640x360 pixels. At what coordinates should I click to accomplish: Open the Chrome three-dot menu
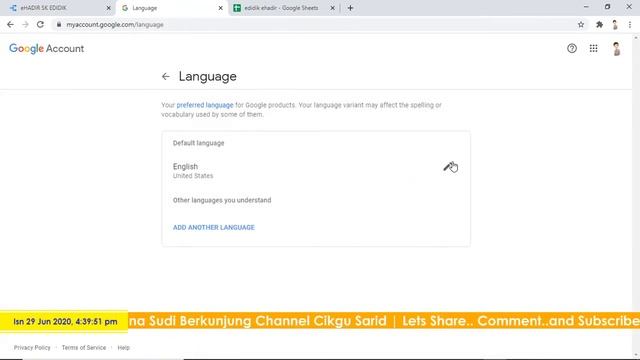coord(630,24)
